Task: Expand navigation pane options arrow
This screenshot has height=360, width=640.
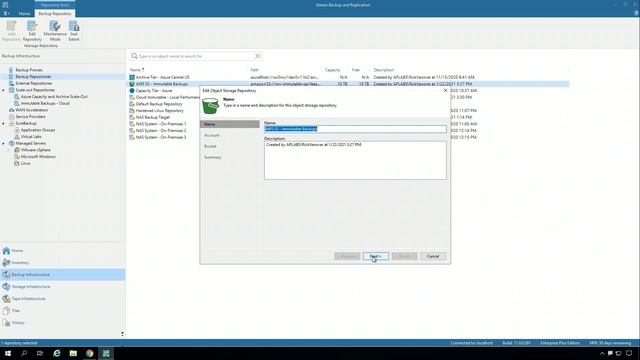Action: 122,334
